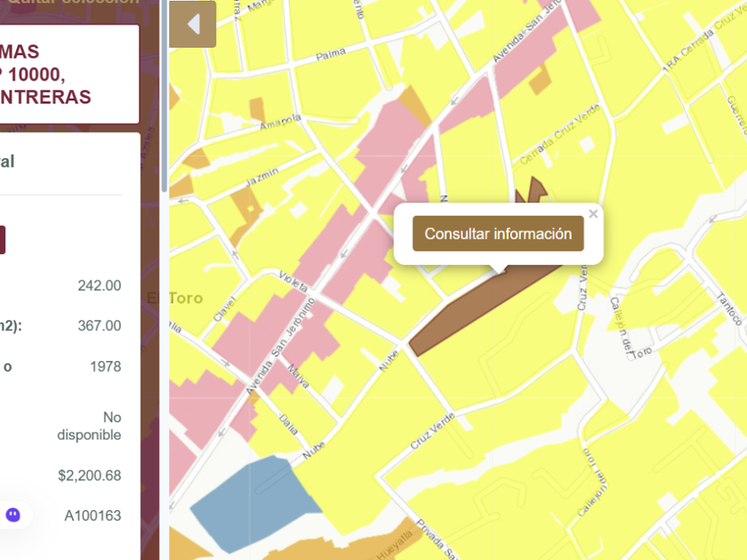Click the Amapola street label
This screenshot has width=747, height=560.
(x=281, y=122)
